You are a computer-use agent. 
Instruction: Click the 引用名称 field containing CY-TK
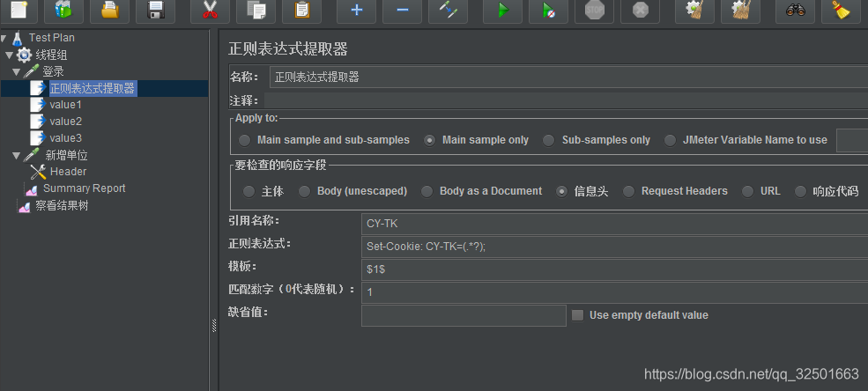coord(614,224)
